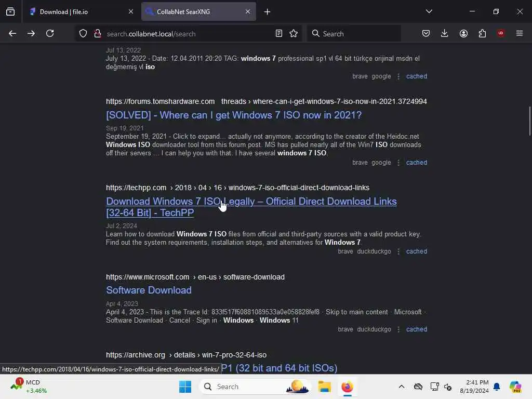The image size is (532, 399).
Task: Open a new tab
Action: 268,12
